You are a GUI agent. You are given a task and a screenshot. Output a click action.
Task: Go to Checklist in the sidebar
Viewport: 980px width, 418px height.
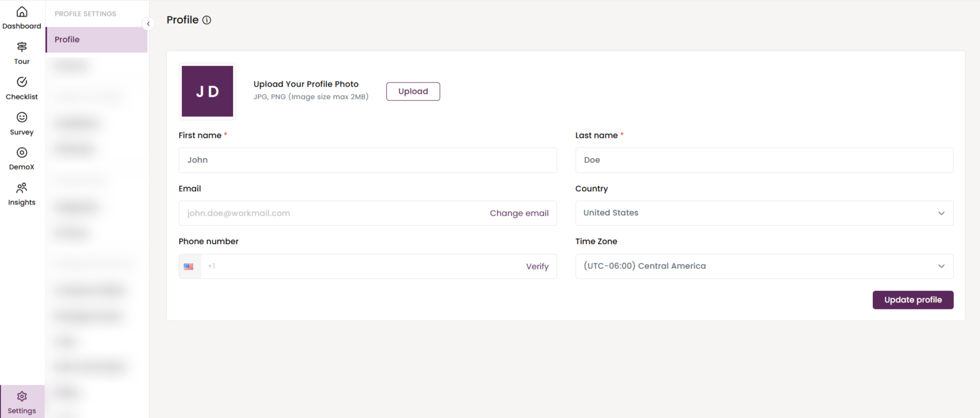[x=22, y=82]
